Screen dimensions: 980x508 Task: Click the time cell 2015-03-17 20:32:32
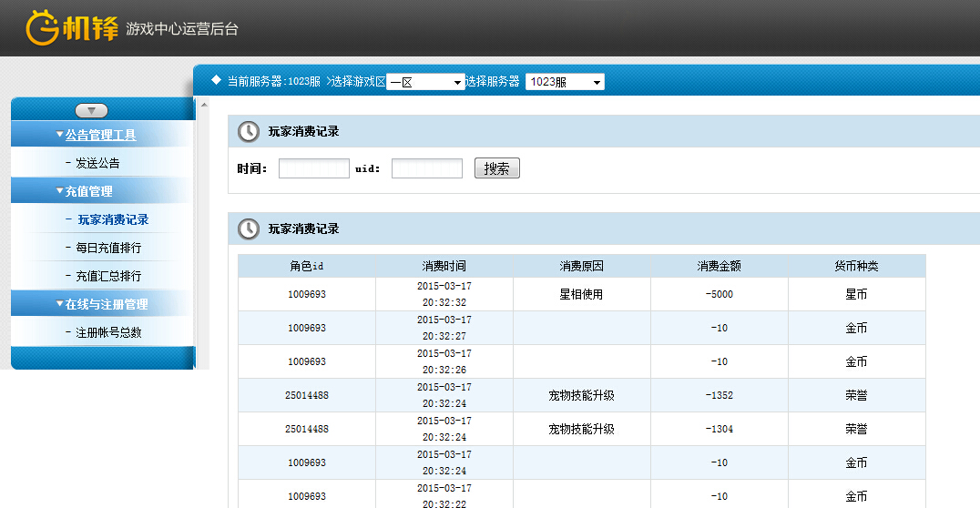tap(444, 294)
